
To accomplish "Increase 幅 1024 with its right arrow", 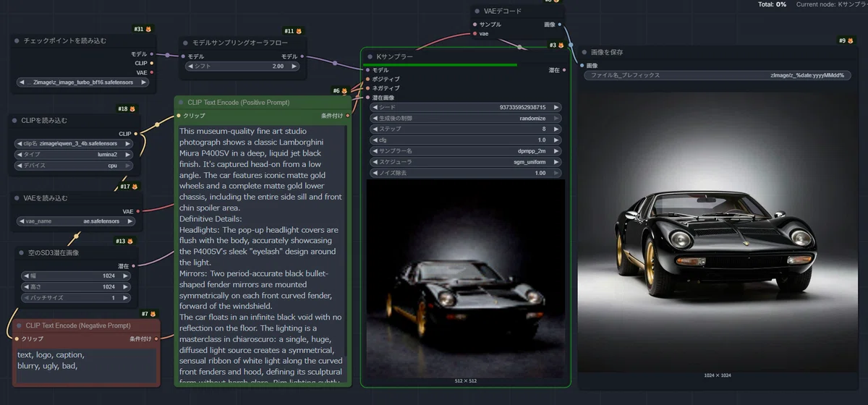I will 127,276.
